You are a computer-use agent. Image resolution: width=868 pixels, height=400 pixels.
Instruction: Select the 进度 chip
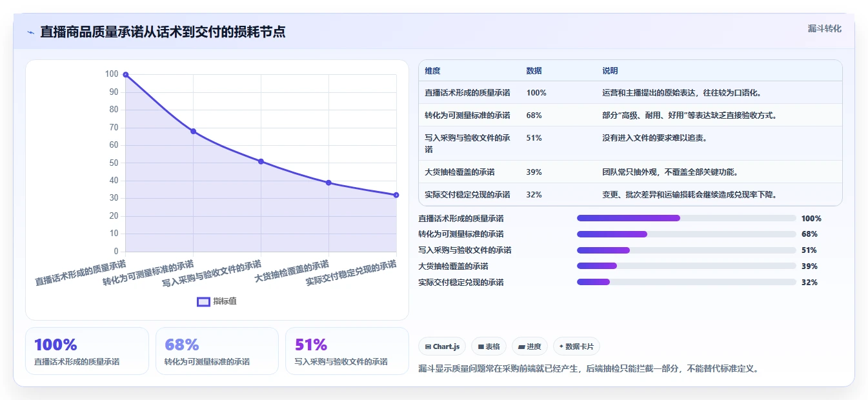point(530,346)
